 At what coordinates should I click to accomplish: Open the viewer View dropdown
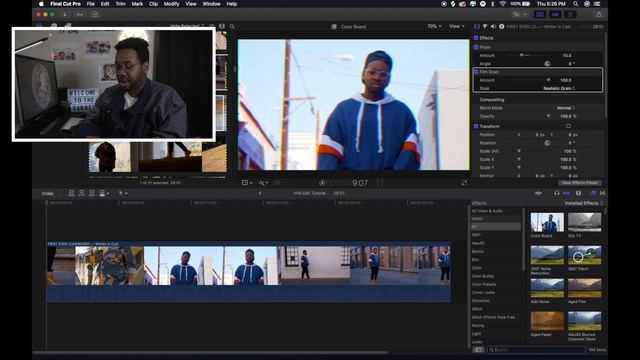click(457, 26)
